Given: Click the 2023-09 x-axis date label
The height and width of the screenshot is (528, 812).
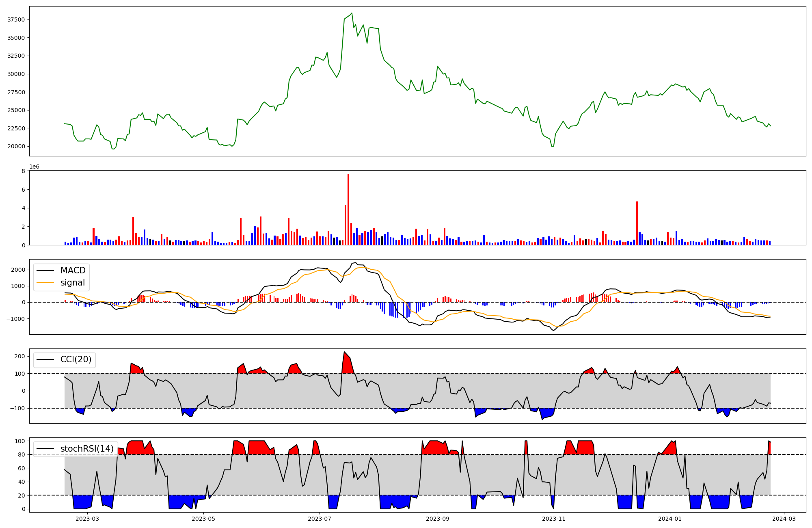Looking at the screenshot, I should point(438,519).
